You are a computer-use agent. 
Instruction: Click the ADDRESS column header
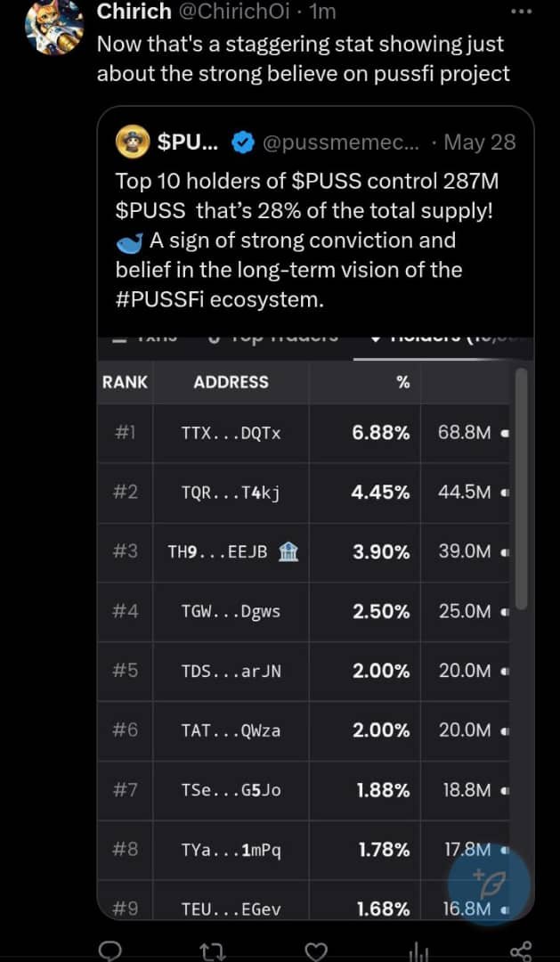tap(231, 382)
